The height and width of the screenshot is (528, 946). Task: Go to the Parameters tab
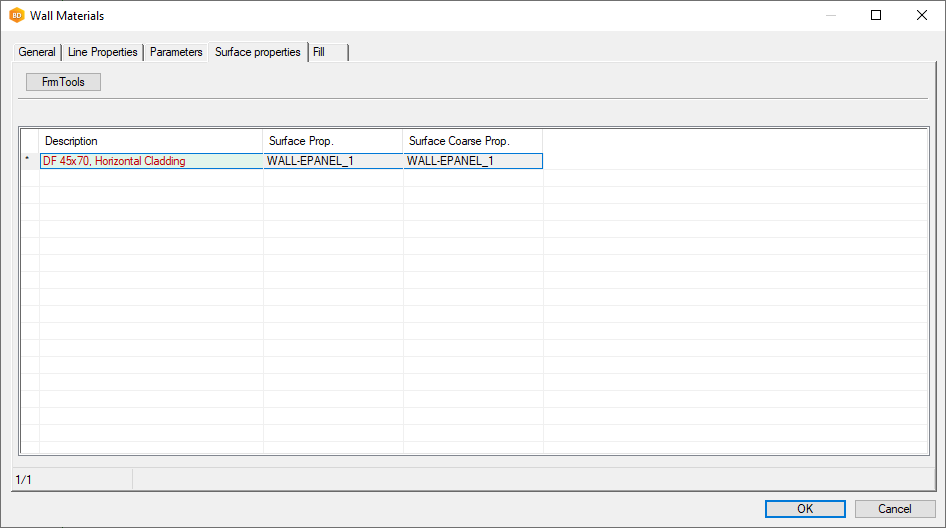coord(176,52)
